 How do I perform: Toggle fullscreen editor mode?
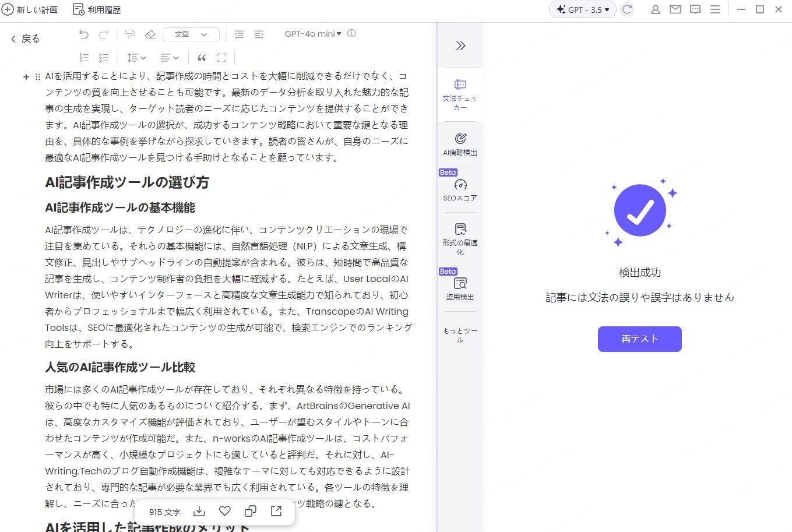pos(221,58)
